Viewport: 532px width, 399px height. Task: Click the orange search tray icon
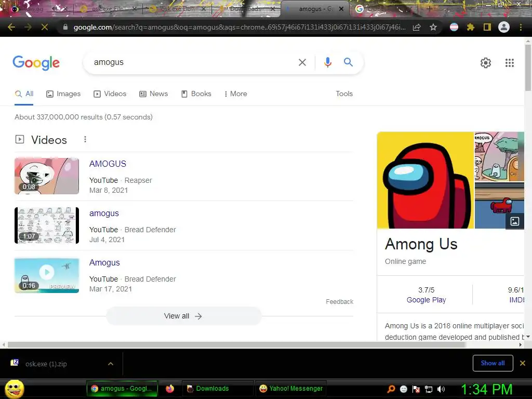pyautogui.click(x=391, y=389)
